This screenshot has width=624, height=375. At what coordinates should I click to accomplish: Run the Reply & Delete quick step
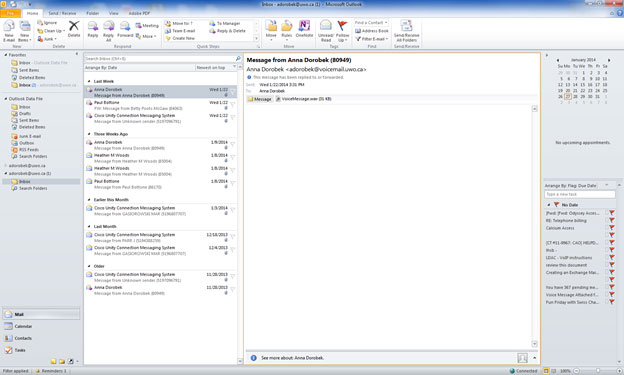228,31
